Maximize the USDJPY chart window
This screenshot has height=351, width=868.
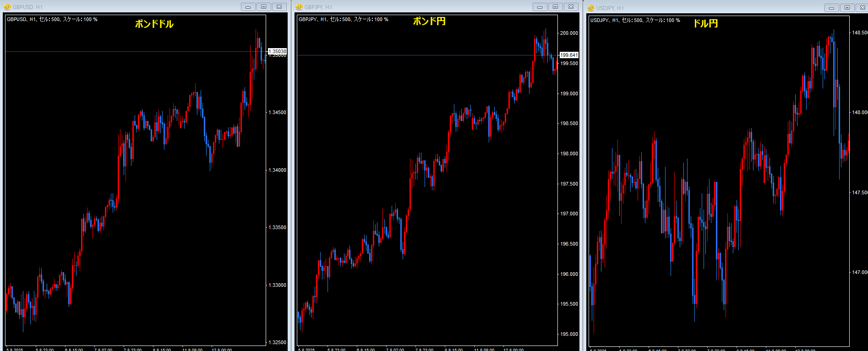[x=847, y=8]
